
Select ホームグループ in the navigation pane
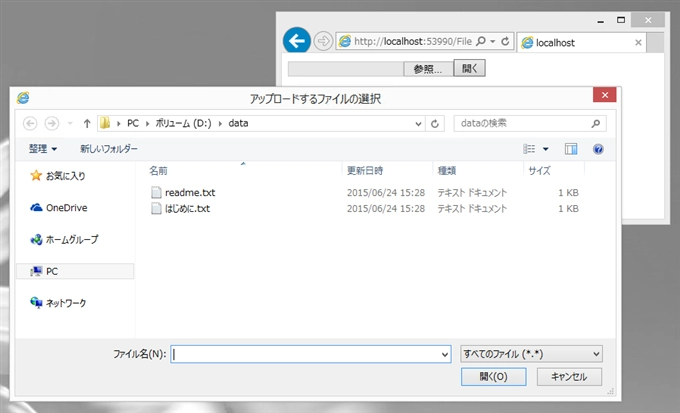point(72,239)
